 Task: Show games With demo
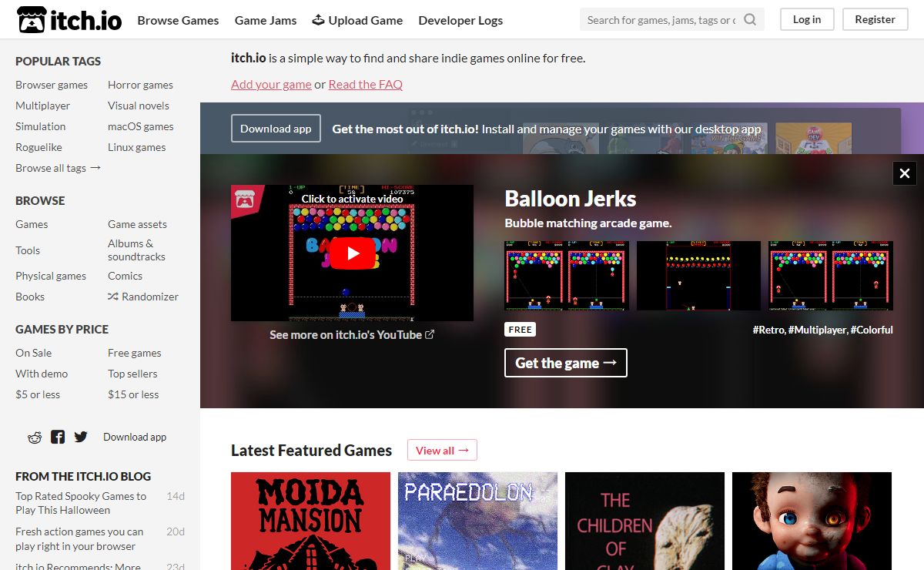[42, 374]
